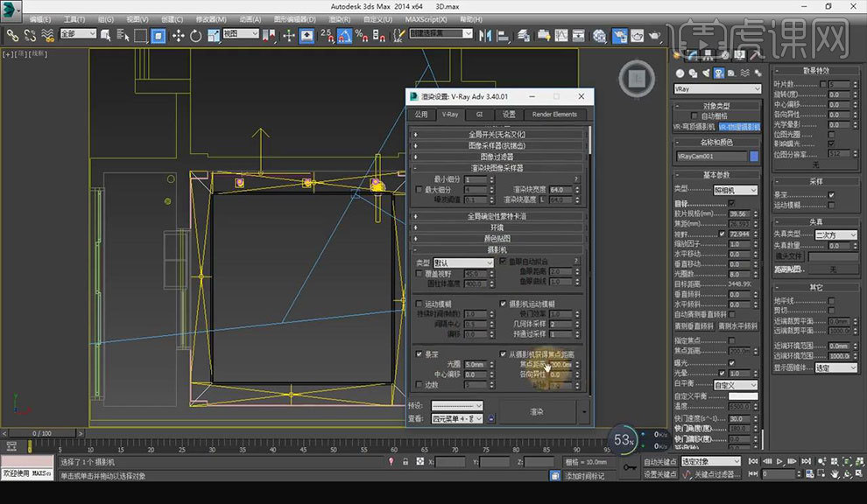Toggle the Percent Snap icon
The width and height of the screenshot is (867, 504).
coord(362,36)
